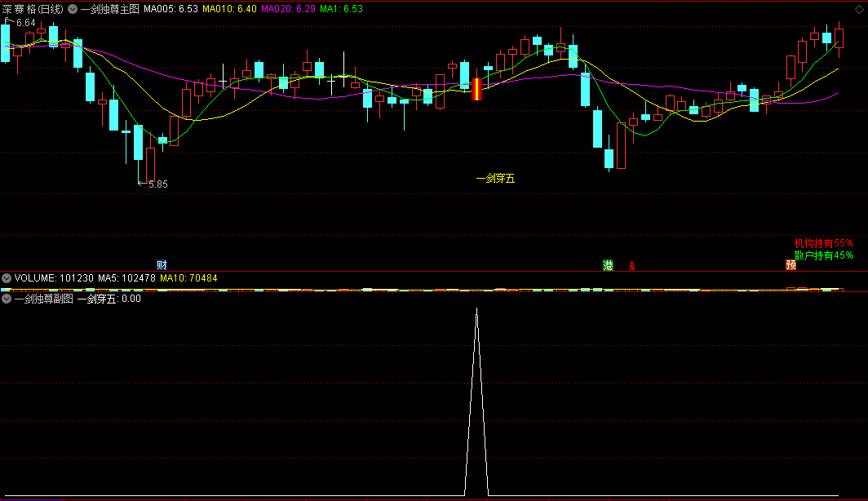Click the diamond icon at top right
This screenshot has height=501, width=868.
click(x=859, y=10)
